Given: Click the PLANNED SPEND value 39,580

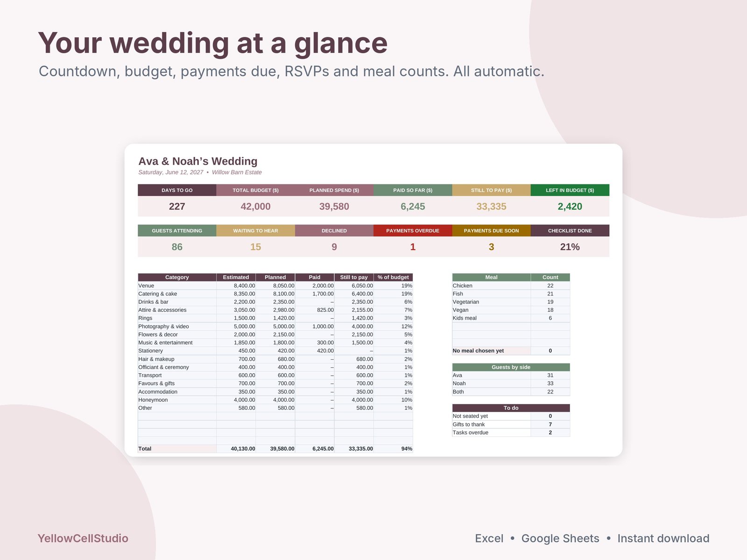Looking at the screenshot, I should tap(334, 206).
